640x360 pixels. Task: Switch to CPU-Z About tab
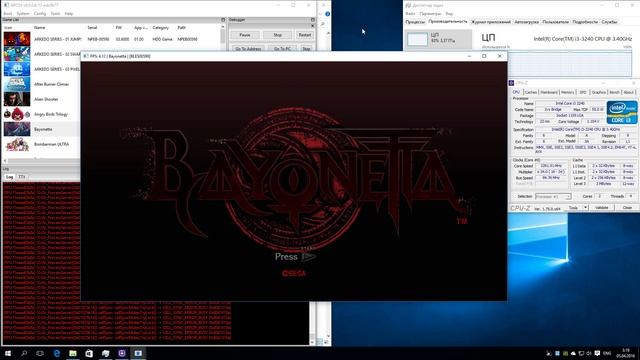629,92
